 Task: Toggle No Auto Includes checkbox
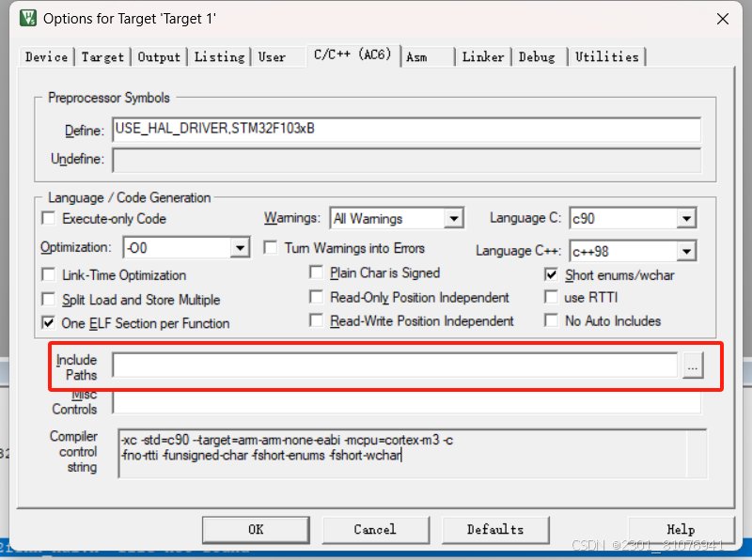tap(551, 320)
